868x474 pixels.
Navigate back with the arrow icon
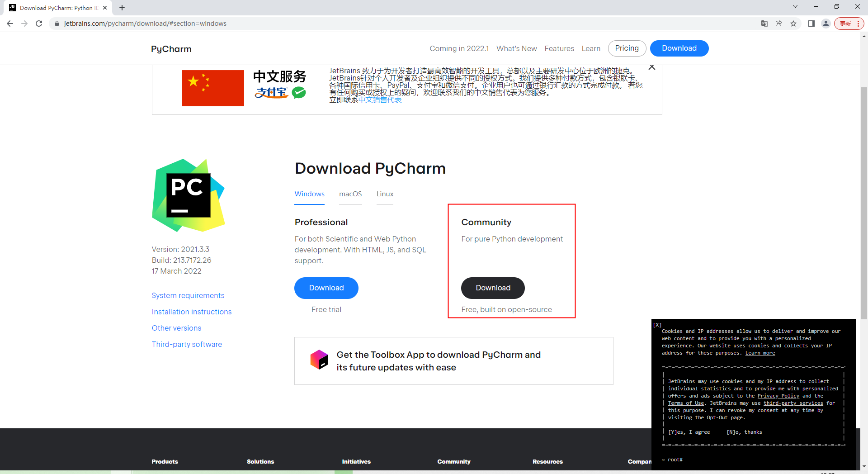click(10, 23)
